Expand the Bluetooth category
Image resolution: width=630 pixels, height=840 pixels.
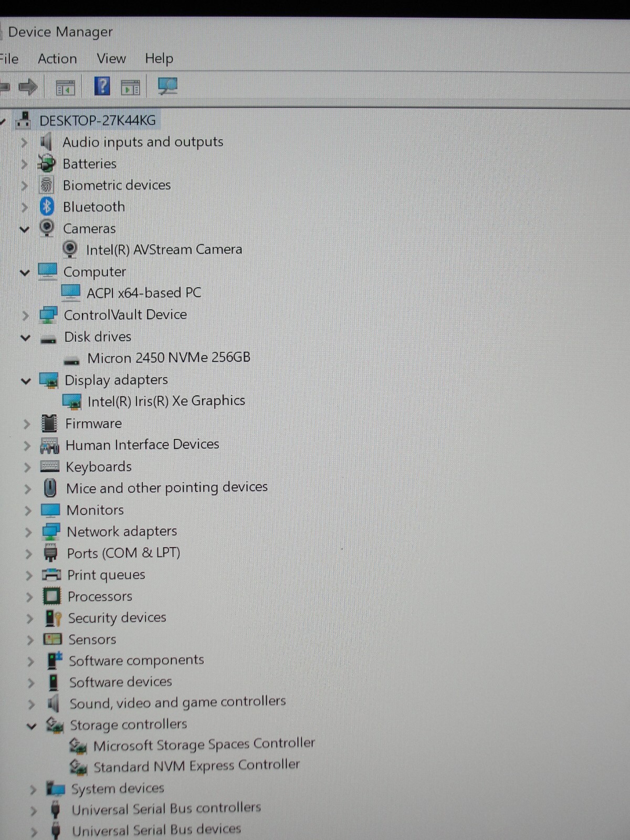click(x=24, y=207)
